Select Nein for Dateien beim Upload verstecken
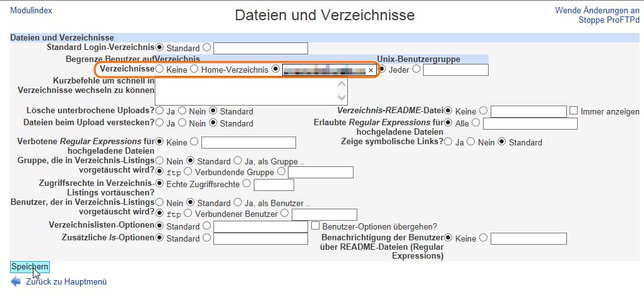Viewport: 644px width, 301px height. coord(182,123)
